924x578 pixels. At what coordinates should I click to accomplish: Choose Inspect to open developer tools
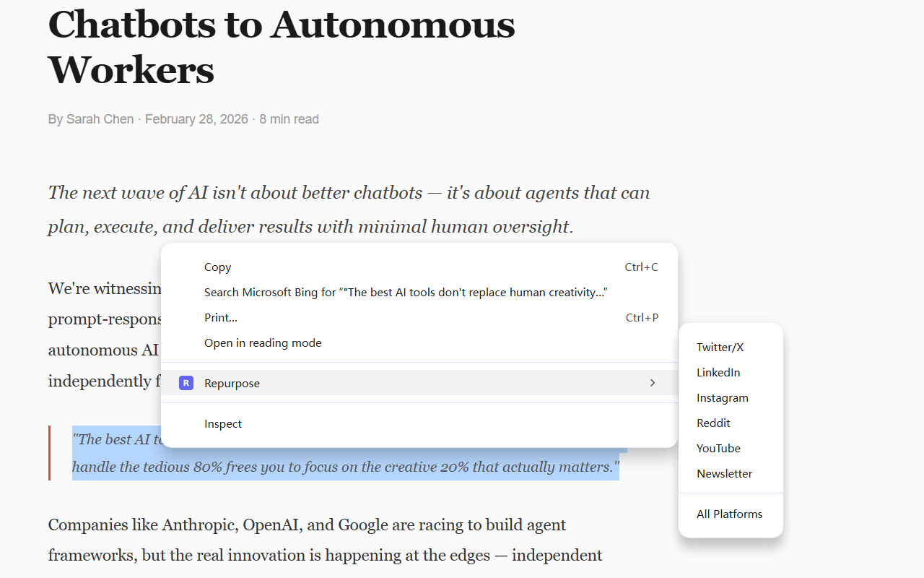coord(223,423)
